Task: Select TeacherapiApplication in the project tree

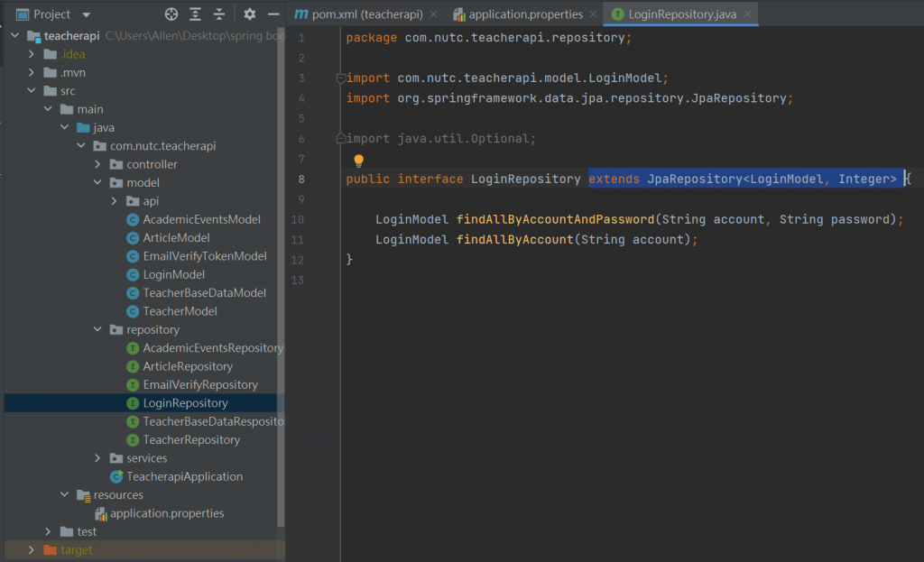Action: 184,476
